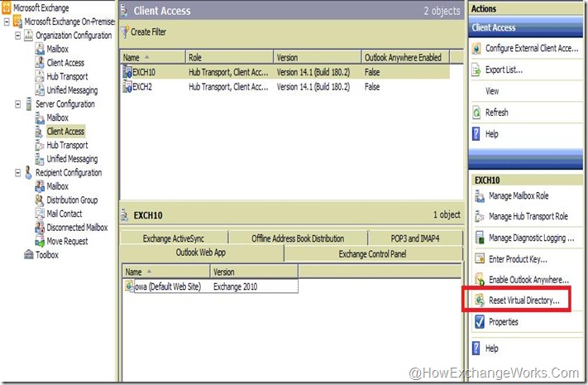Image resolution: width=588 pixels, height=385 pixels.
Task: Select the owa (Default Web Site) entry
Action: pos(168,286)
